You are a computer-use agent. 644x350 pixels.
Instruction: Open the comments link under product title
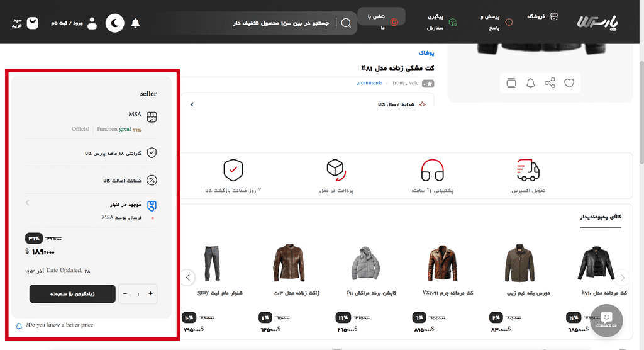point(370,83)
